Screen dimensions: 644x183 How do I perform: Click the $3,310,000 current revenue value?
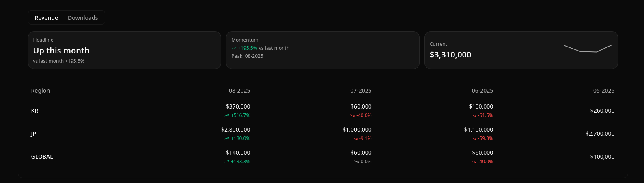[x=450, y=55]
